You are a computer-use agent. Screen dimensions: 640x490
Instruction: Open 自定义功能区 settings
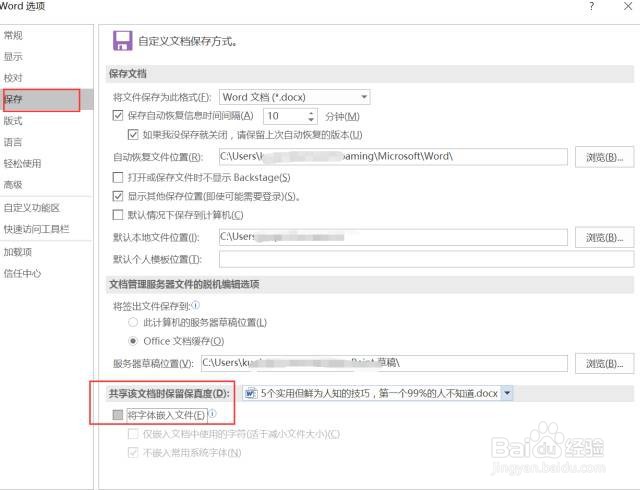pyautogui.click(x=32, y=208)
